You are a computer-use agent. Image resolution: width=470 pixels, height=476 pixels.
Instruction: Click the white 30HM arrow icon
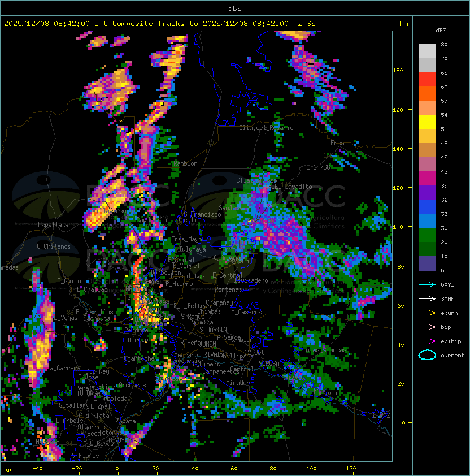click(x=427, y=298)
